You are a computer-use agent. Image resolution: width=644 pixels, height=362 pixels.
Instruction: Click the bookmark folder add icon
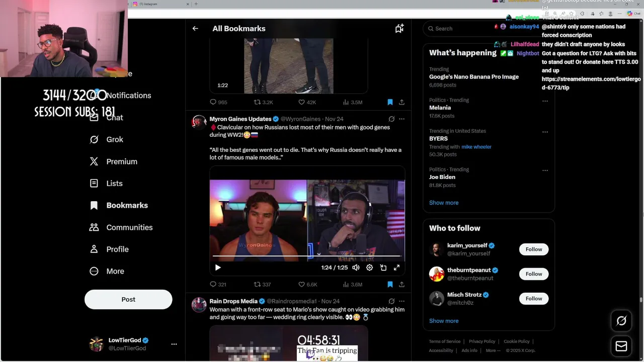[x=399, y=29]
